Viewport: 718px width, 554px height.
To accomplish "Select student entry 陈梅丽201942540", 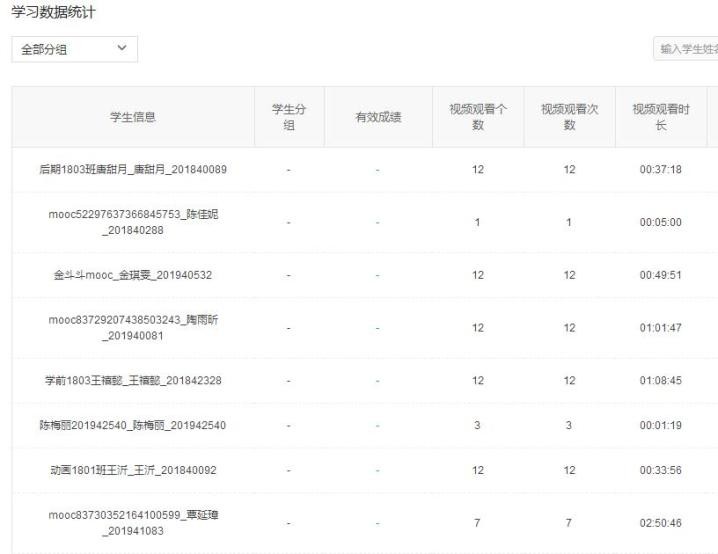I will tap(133, 425).
